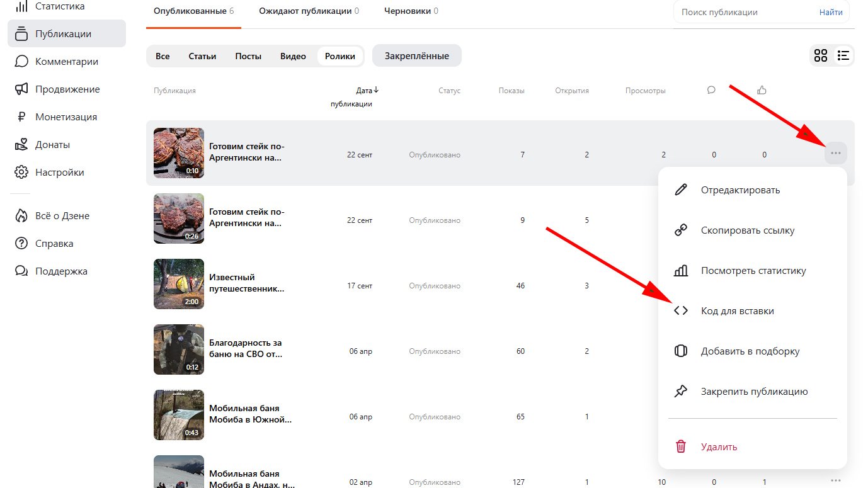Switch to grid view layout
The height and width of the screenshot is (488, 868).
[821, 56]
